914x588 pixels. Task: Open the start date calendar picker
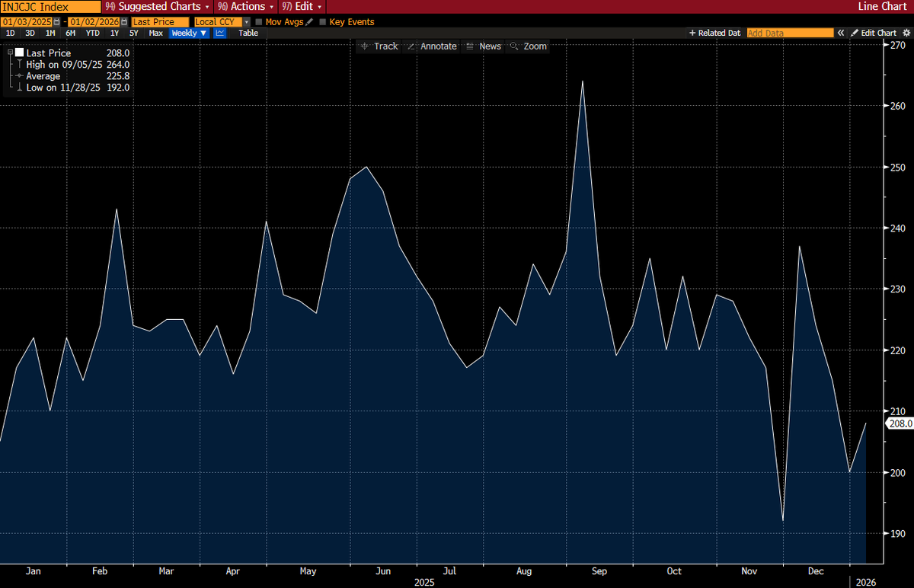tap(56, 22)
